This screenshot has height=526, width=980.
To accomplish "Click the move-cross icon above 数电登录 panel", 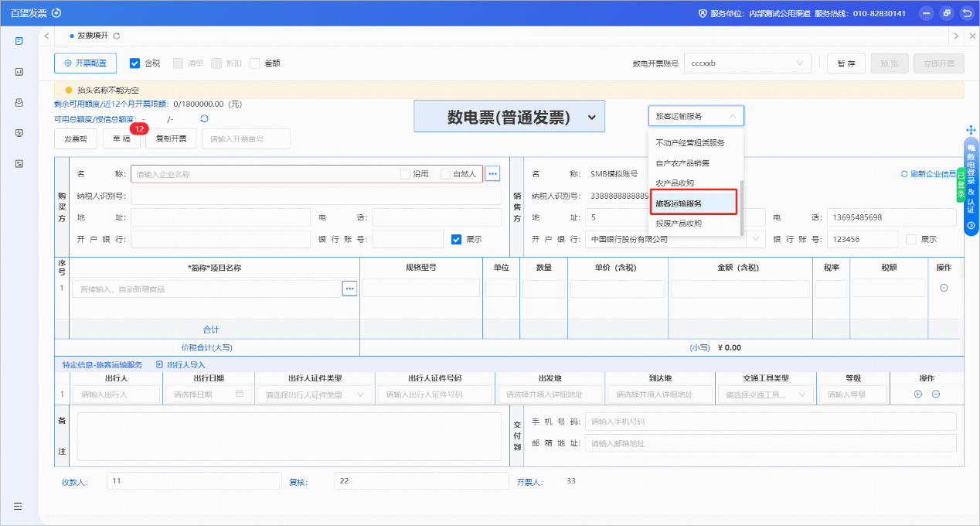I will (971, 130).
